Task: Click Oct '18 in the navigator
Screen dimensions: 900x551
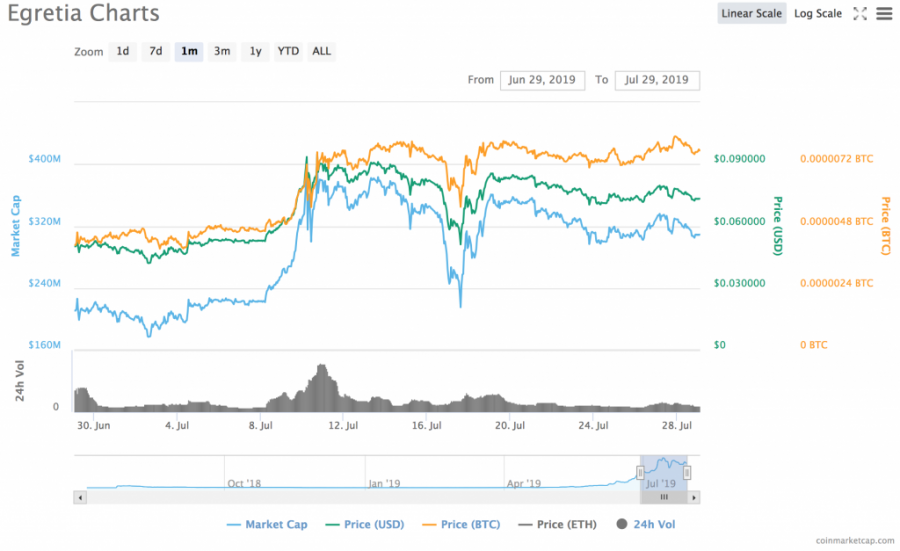Action: (x=244, y=483)
